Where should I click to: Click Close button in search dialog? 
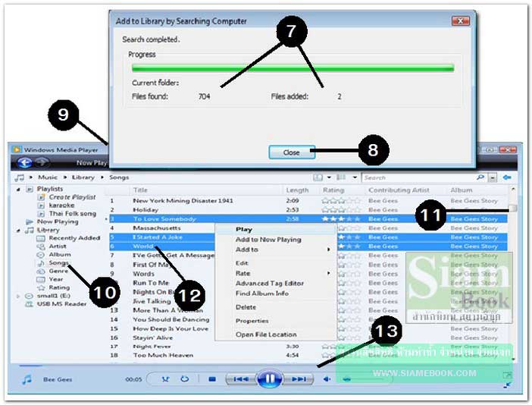point(292,152)
